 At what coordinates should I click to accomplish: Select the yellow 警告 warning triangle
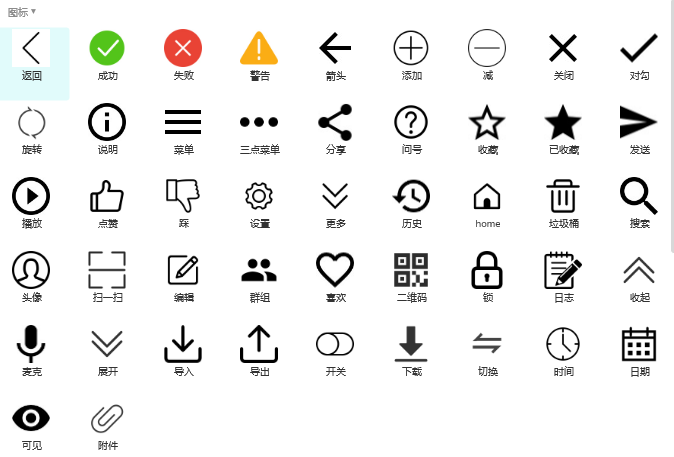click(259, 48)
